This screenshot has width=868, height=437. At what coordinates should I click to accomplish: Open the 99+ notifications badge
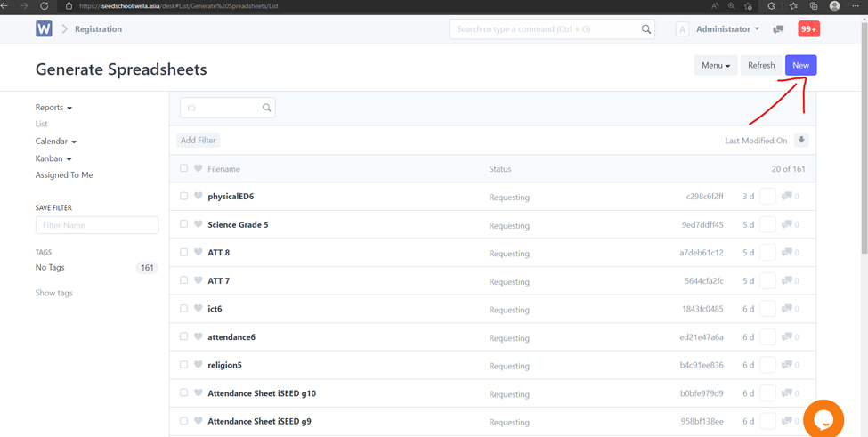click(808, 29)
